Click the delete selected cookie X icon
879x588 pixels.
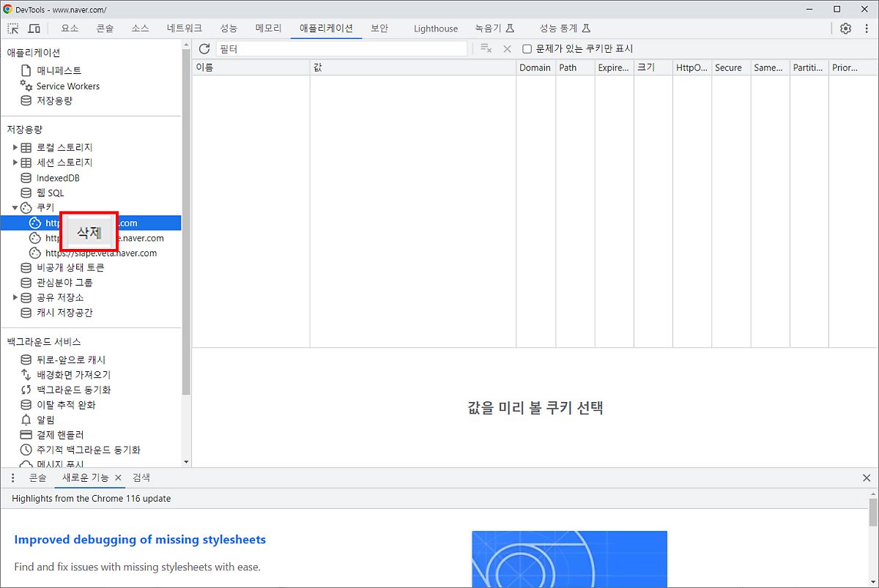(507, 49)
